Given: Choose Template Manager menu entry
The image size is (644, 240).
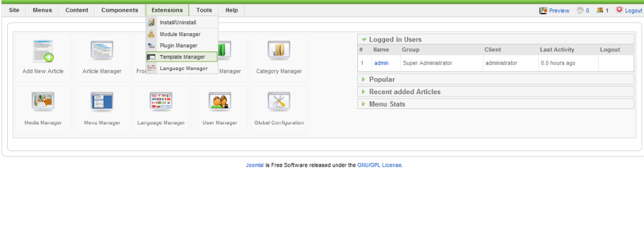Looking at the screenshot, I should (182, 57).
